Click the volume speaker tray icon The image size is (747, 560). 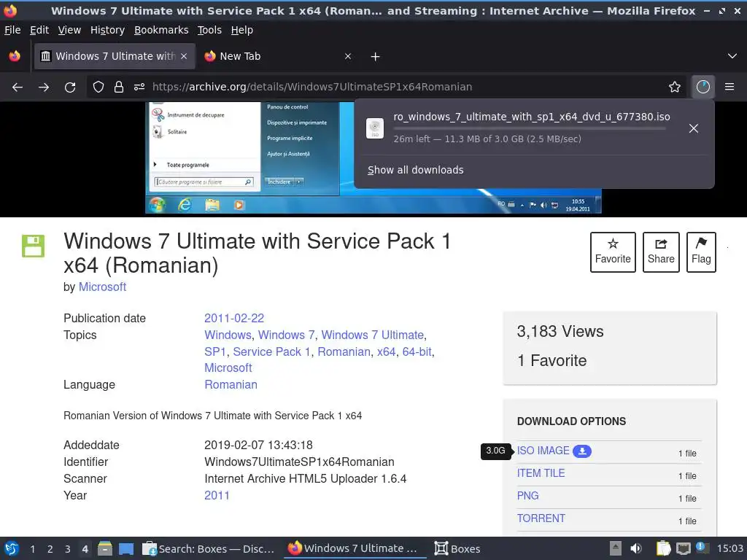pos(635,548)
